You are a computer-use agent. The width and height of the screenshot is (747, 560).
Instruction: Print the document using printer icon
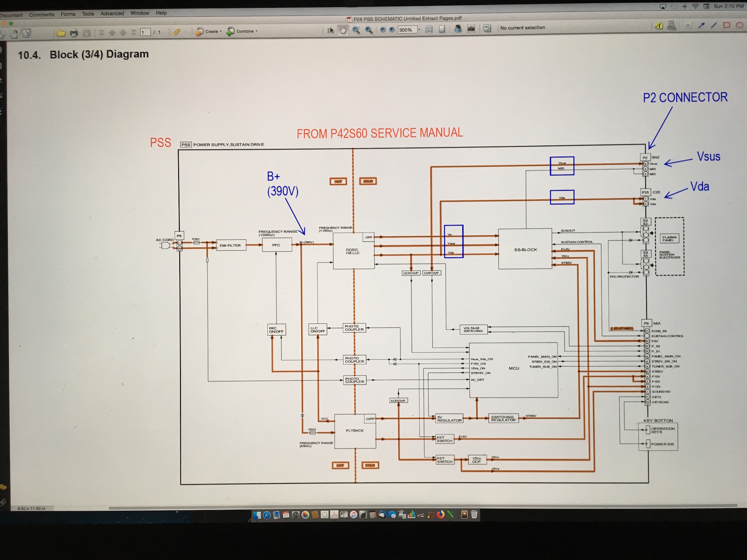[74, 33]
